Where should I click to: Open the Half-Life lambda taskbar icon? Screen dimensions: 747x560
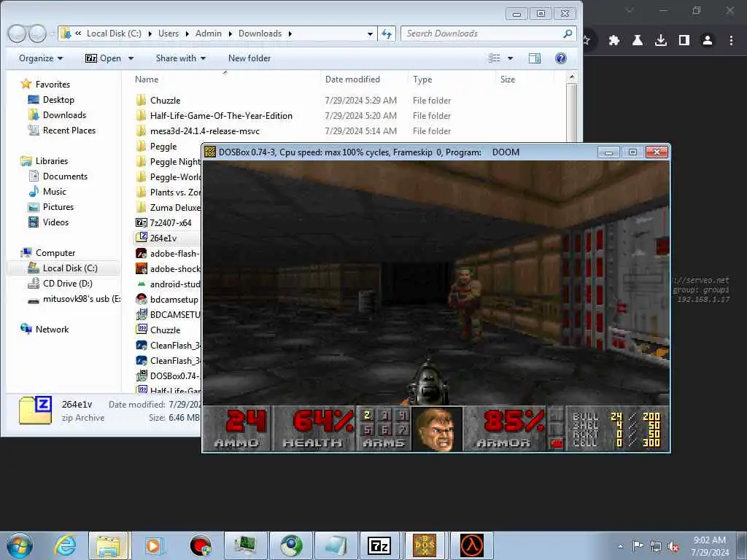472,545
